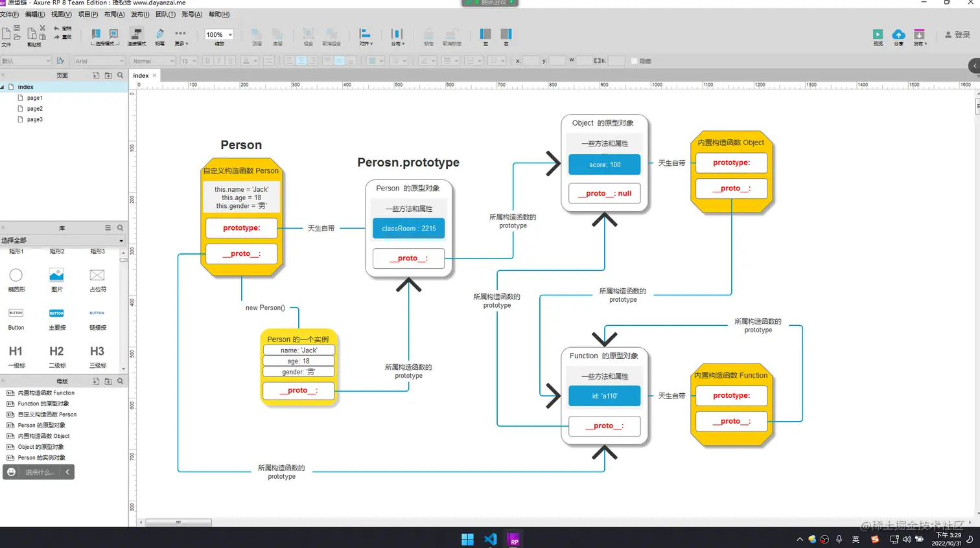Click the lock icon
980x548 pixels.
(428, 34)
